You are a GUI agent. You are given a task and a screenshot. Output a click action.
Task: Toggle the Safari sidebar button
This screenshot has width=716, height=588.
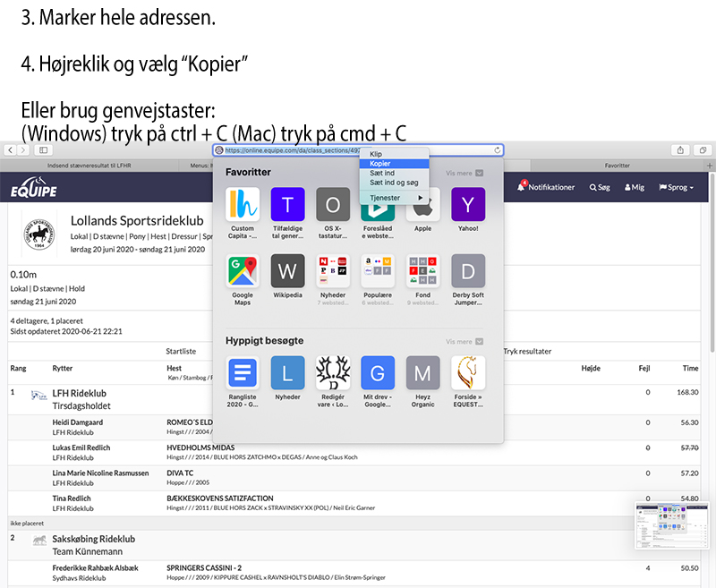coord(41,149)
